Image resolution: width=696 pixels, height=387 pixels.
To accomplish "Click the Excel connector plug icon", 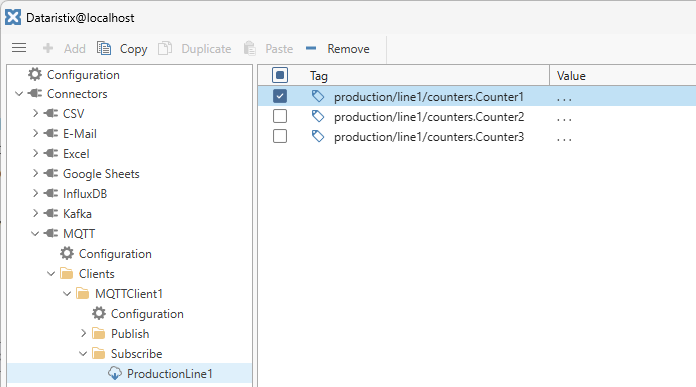I will (51, 153).
